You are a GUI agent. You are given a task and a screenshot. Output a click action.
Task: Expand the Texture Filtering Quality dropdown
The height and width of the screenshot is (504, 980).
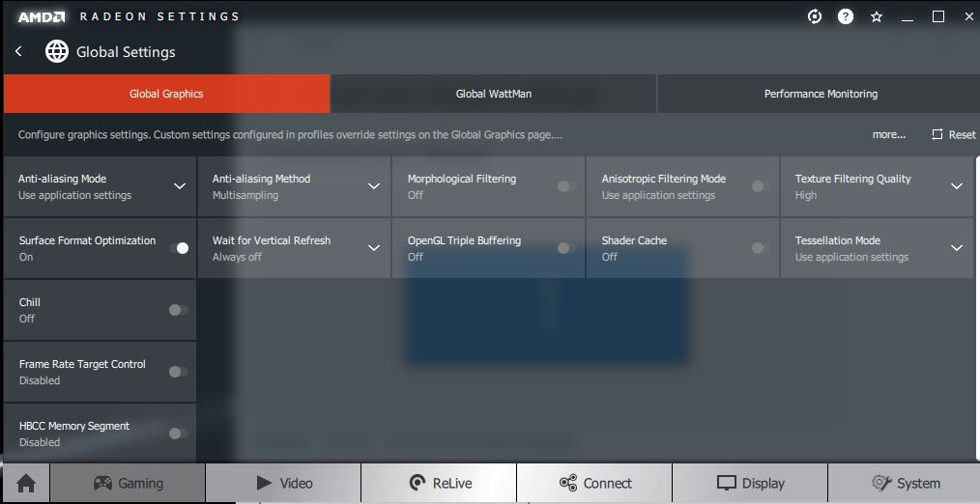click(x=956, y=186)
